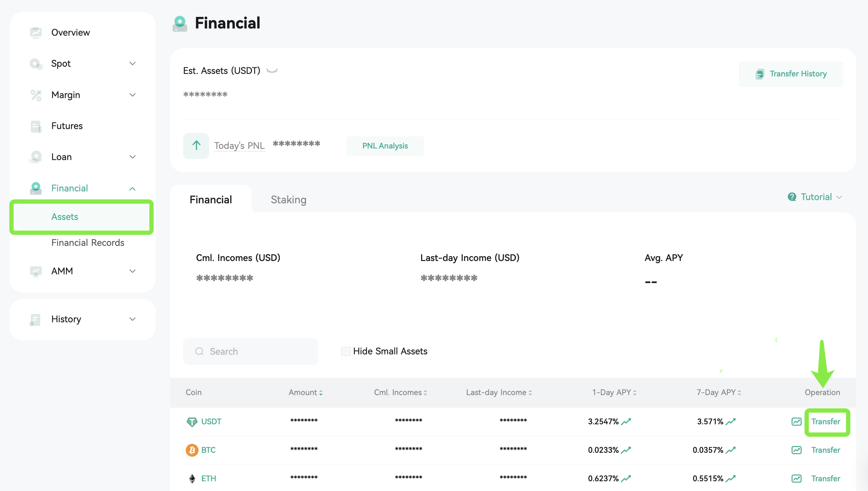
Task: Click the Transfer History document icon
Action: point(760,74)
